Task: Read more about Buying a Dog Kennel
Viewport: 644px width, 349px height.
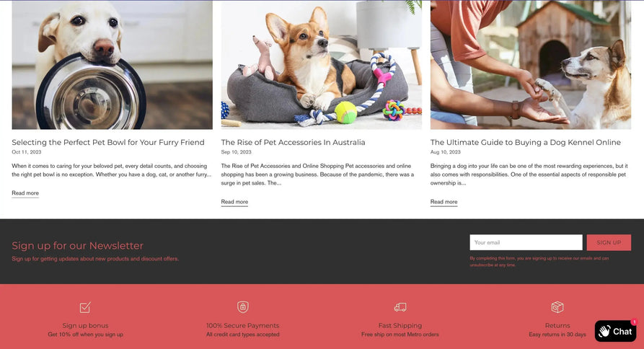Action: click(444, 202)
